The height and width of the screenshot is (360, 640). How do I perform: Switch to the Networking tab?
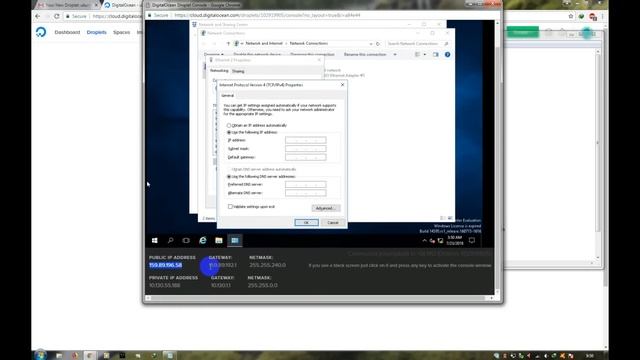(219, 71)
